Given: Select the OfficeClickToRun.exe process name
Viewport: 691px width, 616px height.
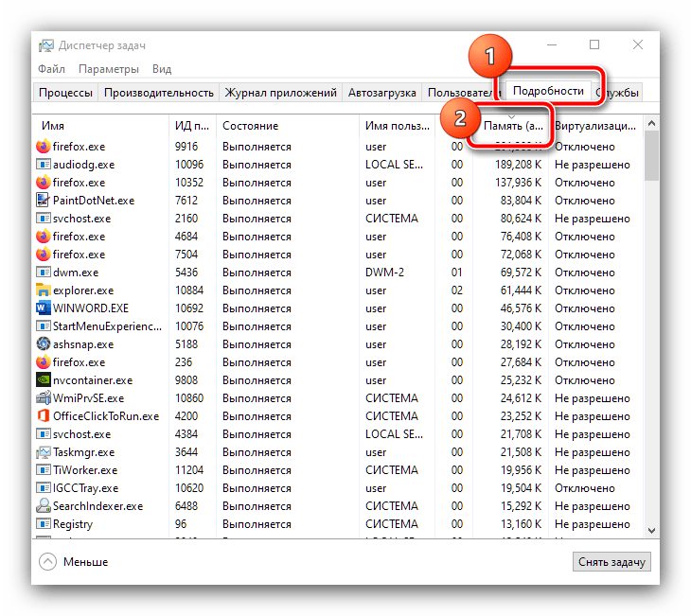Looking at the screenshot, I should pyautogui.click(x=106, y=416).
